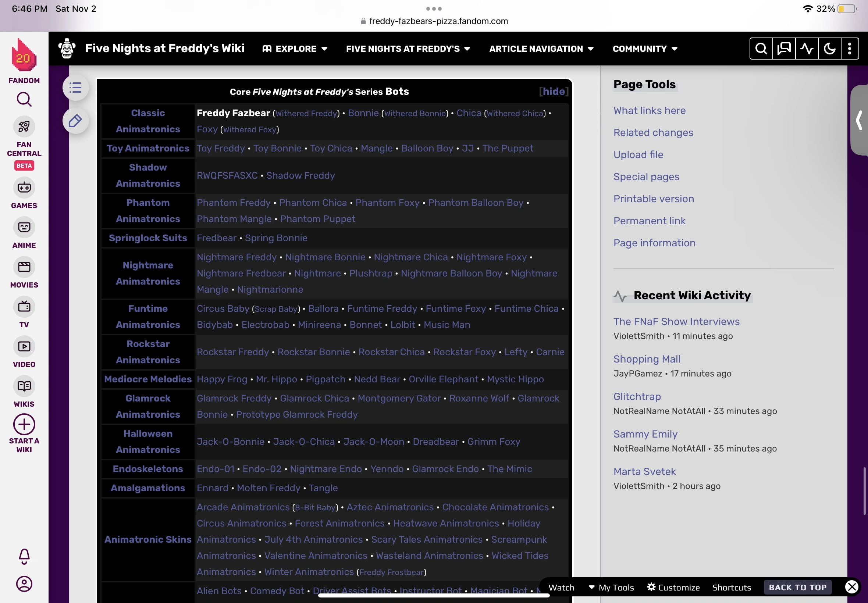Viewport: 868px width, 603px height.
Task: Open the Marta Svetek activity link
Action: pos(644,471)
